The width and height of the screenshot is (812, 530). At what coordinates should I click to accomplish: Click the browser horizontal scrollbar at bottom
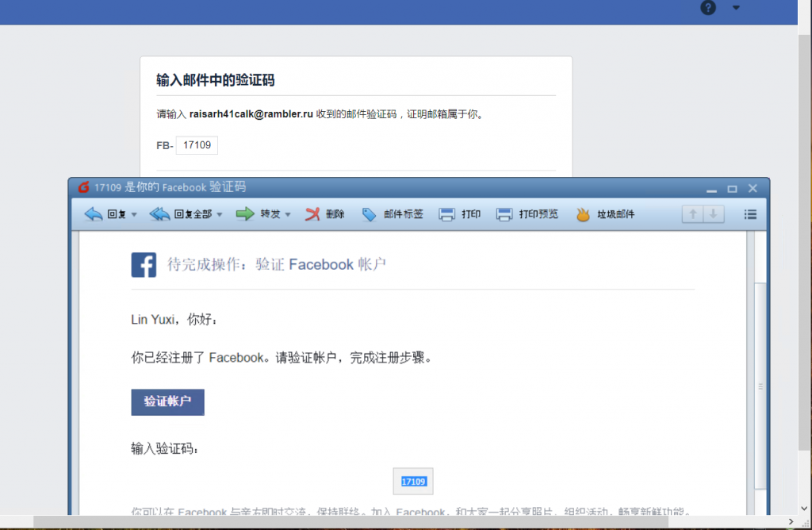point(350,521)
